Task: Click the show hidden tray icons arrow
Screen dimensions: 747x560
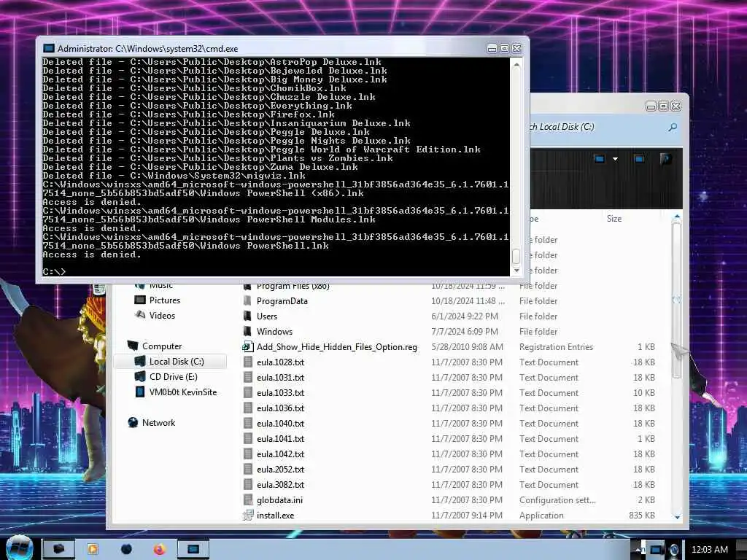Action: [x=638, y=550]
